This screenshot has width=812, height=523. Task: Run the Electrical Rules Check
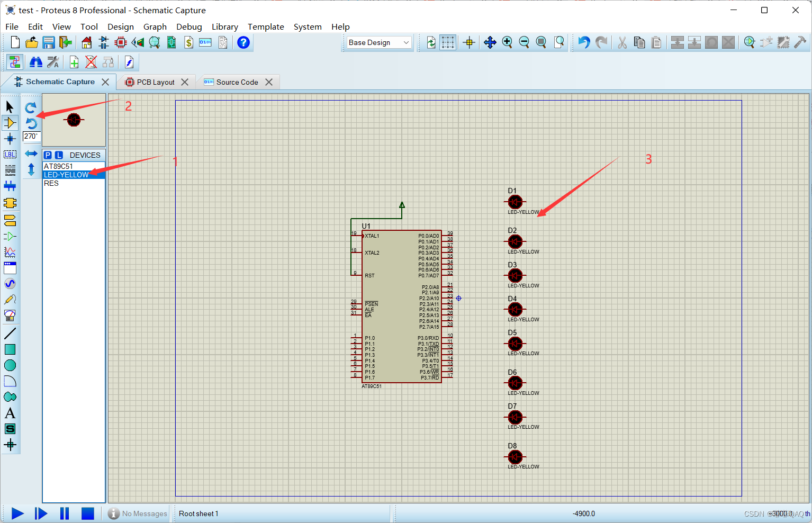pyautogui.click(x=129, y=62)
